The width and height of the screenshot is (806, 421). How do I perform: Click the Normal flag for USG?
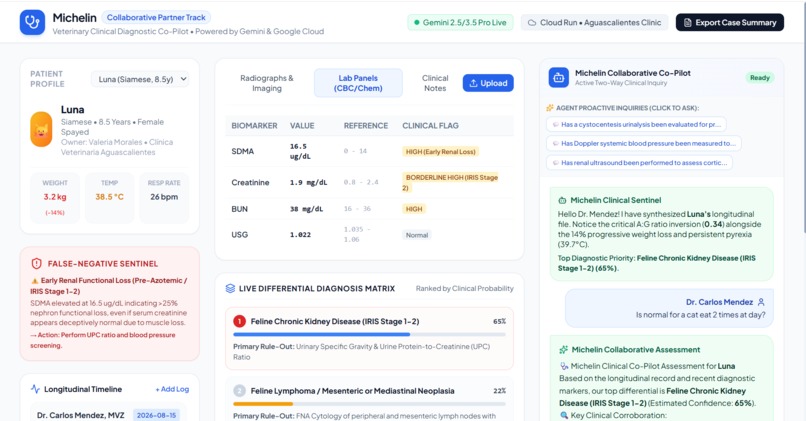(417, 235)
